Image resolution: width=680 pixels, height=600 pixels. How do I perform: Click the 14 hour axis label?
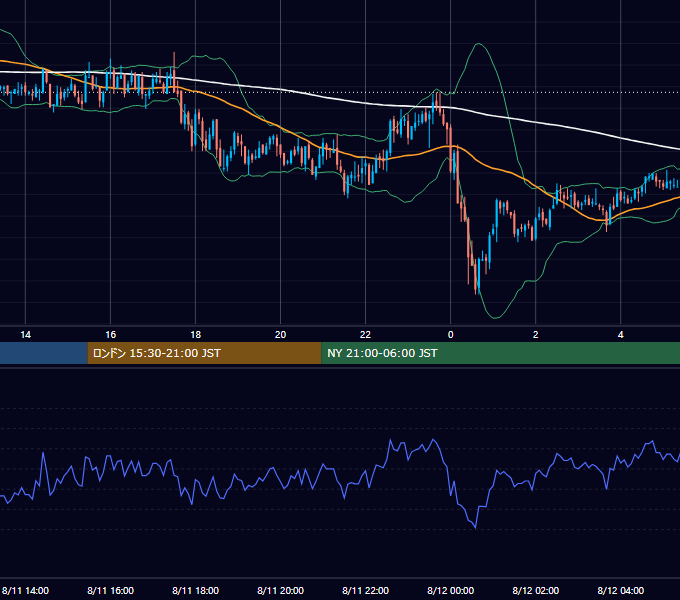click(x=26, y=335)
